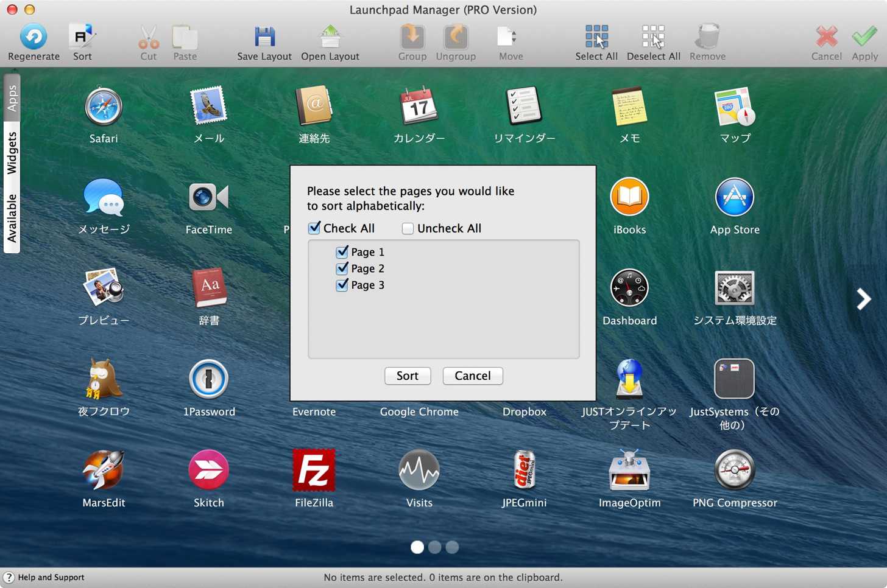The width and height of the screenshot is (887, 588).
Task: Tick the Uncheck All checkbox
Action: [408, 228]
